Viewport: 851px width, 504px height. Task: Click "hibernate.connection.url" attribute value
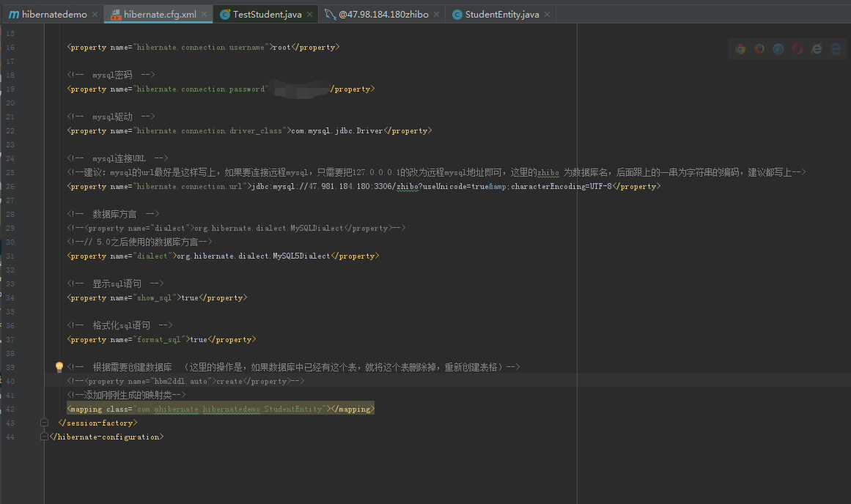[189, 187]
